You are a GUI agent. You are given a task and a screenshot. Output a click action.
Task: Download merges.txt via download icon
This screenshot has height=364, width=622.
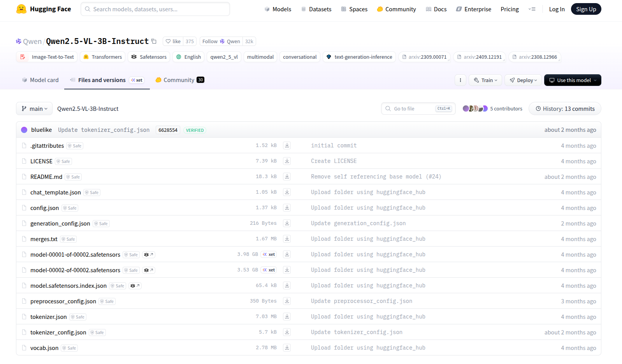point(287,239)
